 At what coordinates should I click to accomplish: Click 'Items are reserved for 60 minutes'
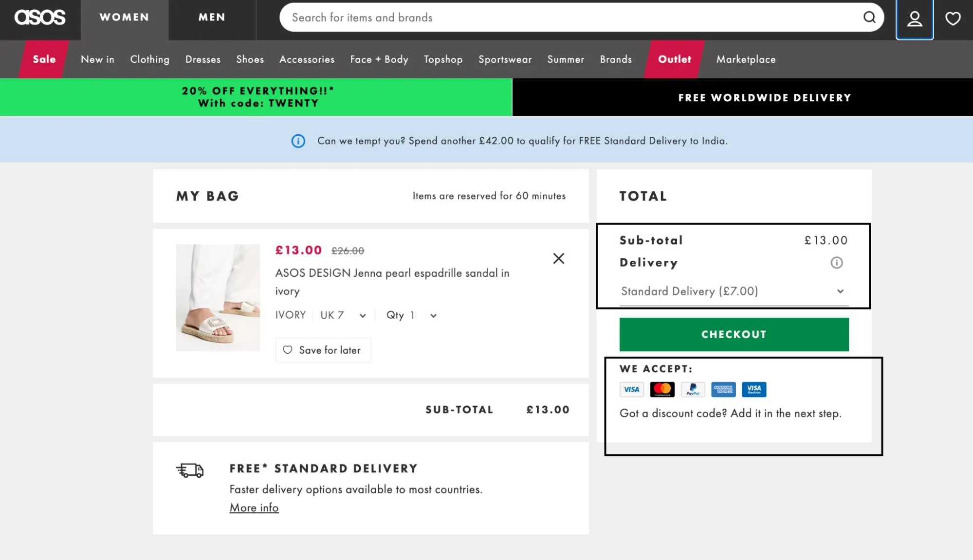coord(489,196)
